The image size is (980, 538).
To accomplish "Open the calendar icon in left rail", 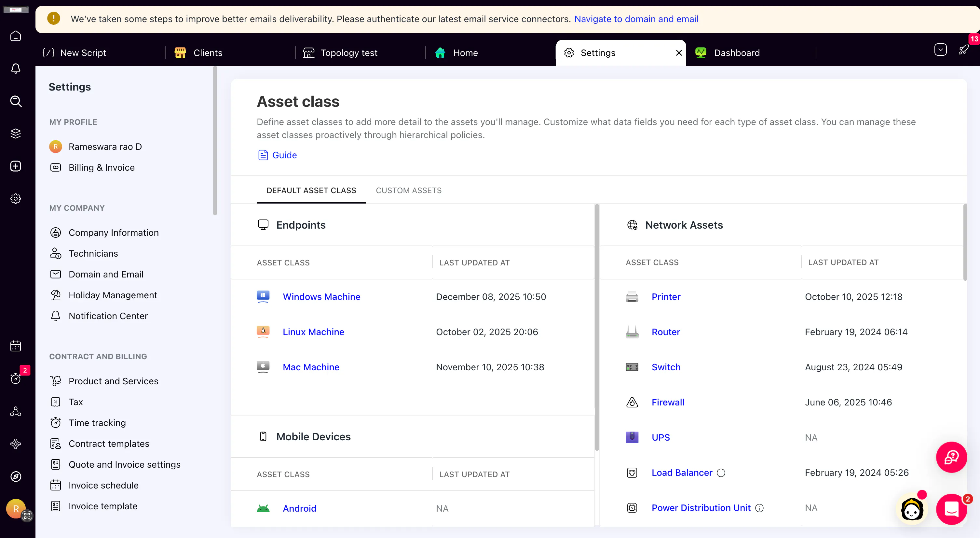I will (16, 346).
